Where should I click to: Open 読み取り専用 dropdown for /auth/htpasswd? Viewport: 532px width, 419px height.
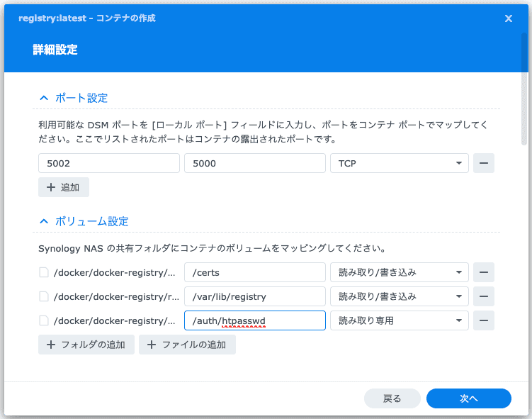[399, 320]
